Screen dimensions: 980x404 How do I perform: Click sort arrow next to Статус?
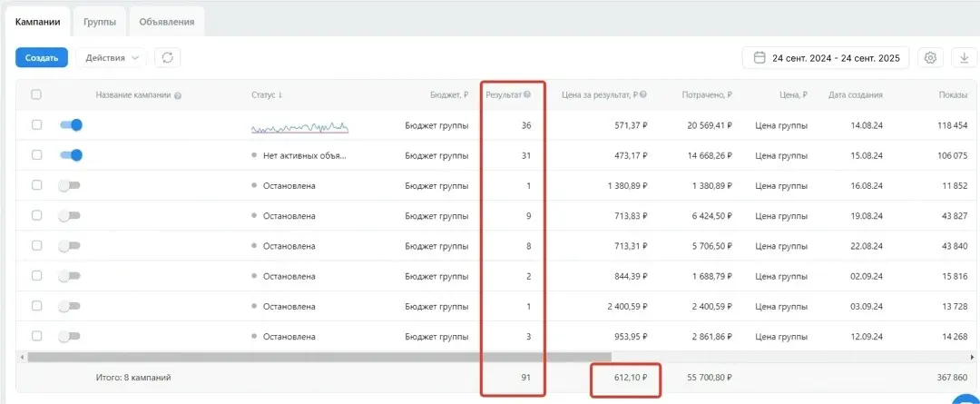280,95
